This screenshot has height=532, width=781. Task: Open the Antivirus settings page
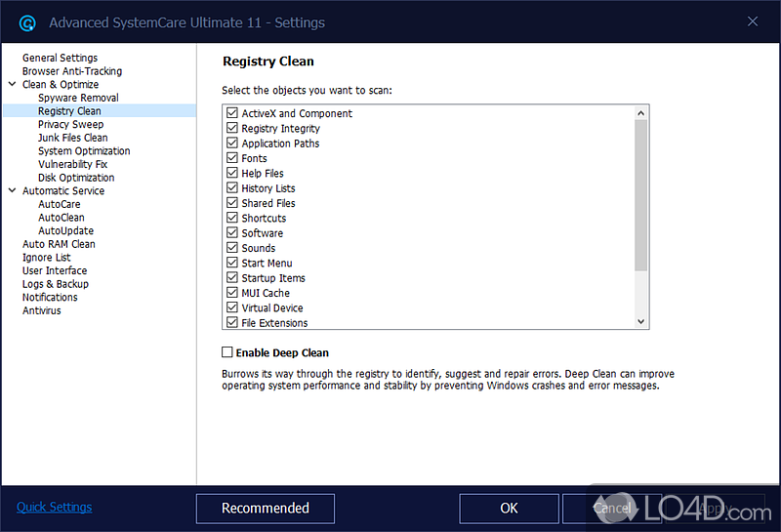(x=42, y=310)
